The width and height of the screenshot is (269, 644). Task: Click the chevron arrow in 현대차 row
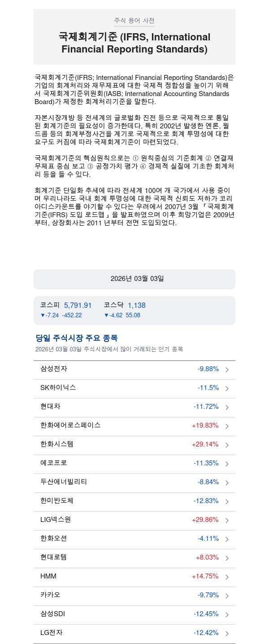tap(227, 407)
